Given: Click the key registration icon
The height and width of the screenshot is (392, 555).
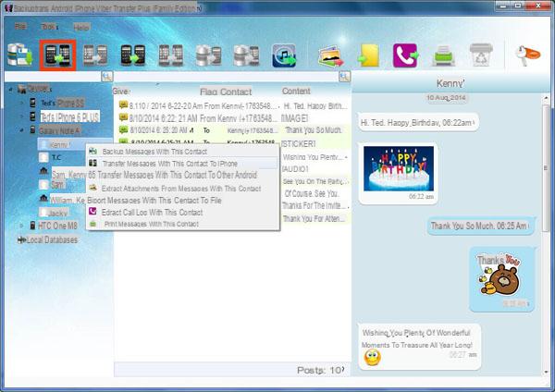Looking at the screenshot, I should (x=527, y=55).
